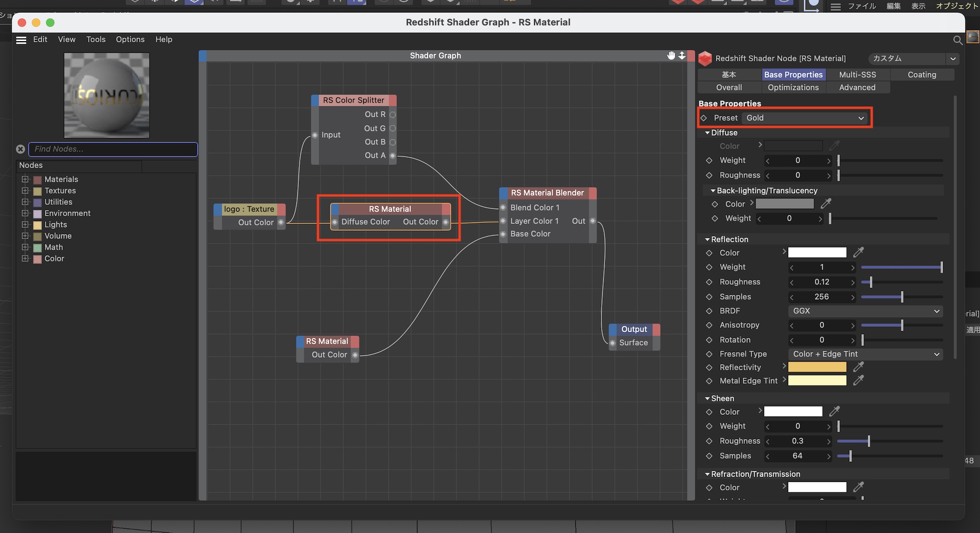The width and height of the screenshot is (980, 533).
Task: Toggle the keyframe diamond next to Preset
Action: (x=704, y=118)
